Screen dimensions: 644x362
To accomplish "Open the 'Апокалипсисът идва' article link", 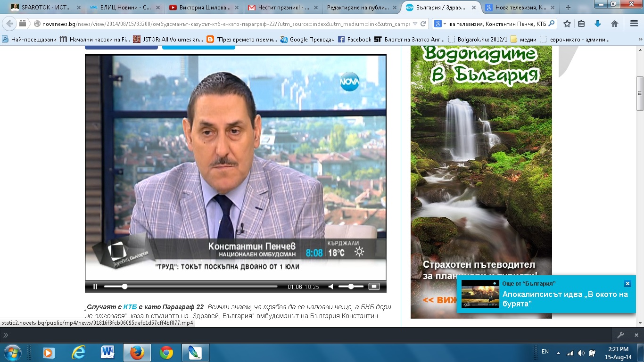I will pyautogui.click(x=565, y=299).
